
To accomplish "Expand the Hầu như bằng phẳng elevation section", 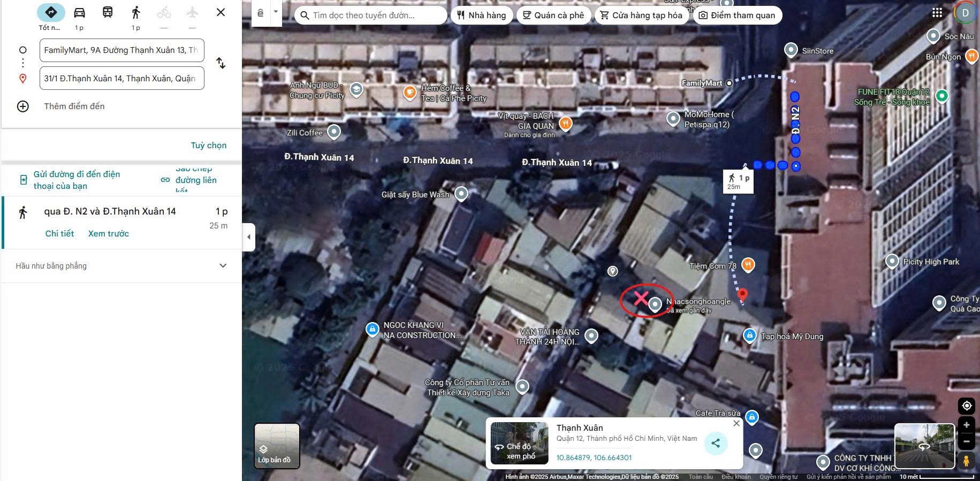I will point(223,266).
